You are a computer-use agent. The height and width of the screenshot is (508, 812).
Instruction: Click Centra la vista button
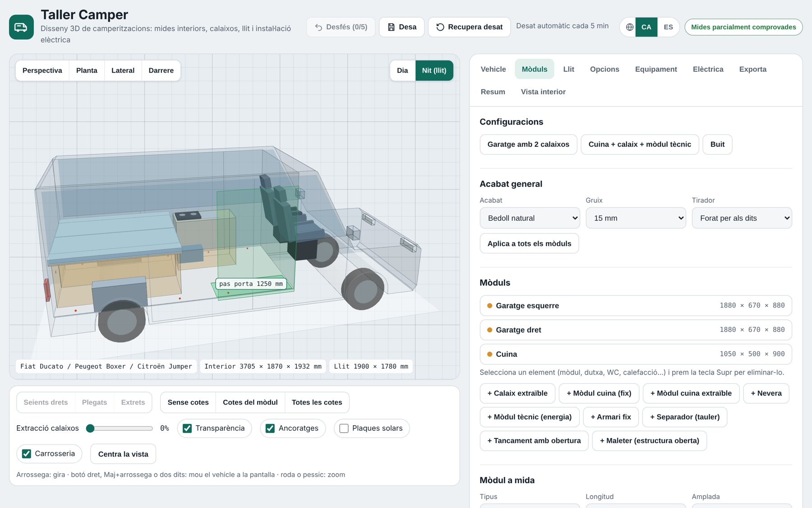click(x=123, y=454)
